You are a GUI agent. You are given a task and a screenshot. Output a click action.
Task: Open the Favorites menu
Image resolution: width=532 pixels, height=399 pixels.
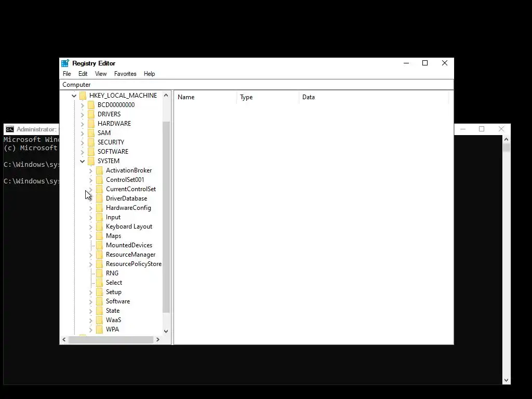125,74
